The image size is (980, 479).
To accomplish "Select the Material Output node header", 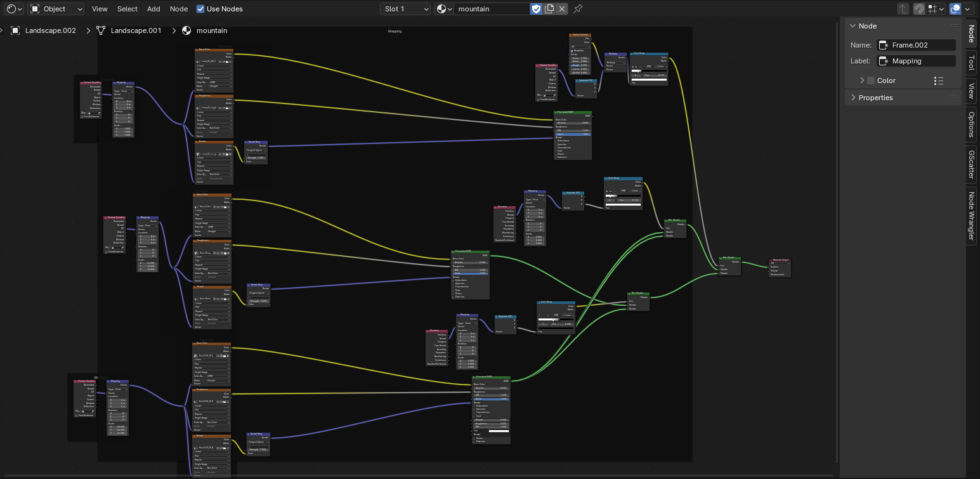I will point(780,260).
